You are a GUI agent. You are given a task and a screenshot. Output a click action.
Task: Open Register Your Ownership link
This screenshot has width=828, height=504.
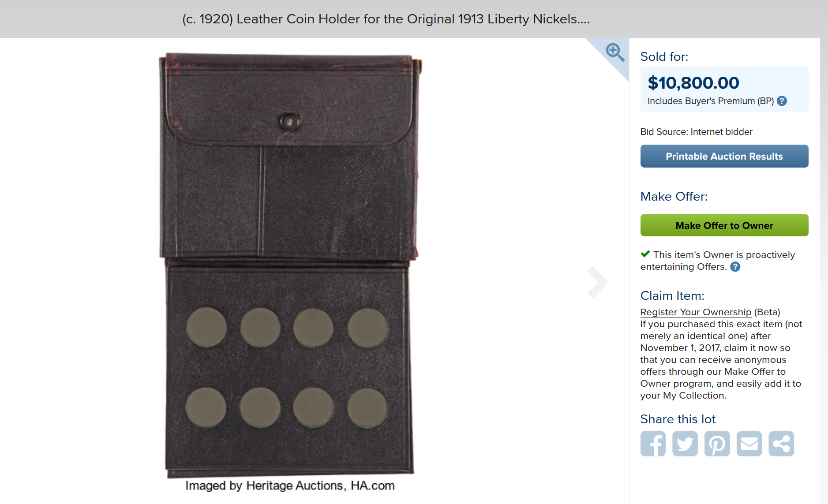point(696,312)
